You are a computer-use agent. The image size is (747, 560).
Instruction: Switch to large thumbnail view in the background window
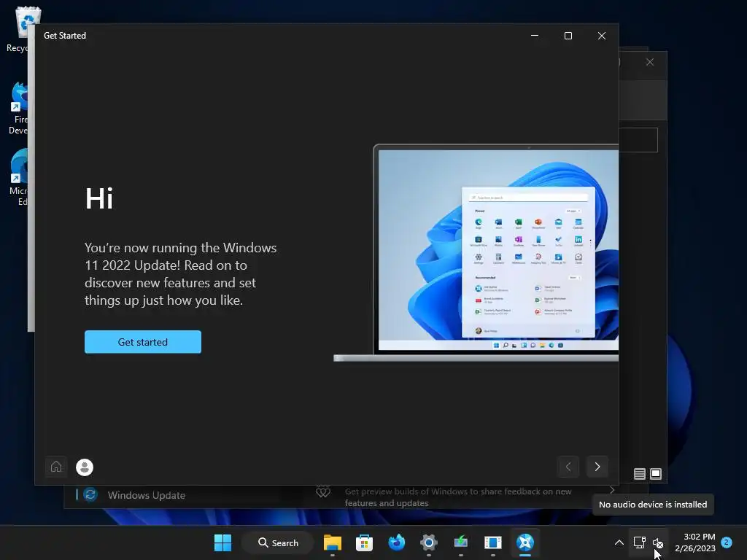pyautogui.click(x=656, y=474)
